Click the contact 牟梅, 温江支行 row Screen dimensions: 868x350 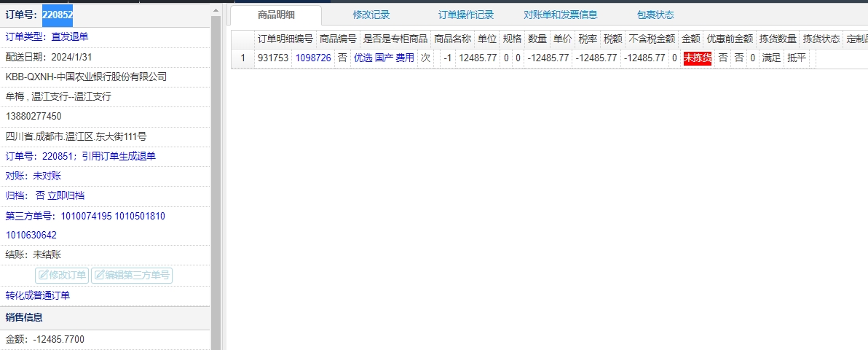click(105, 96)
